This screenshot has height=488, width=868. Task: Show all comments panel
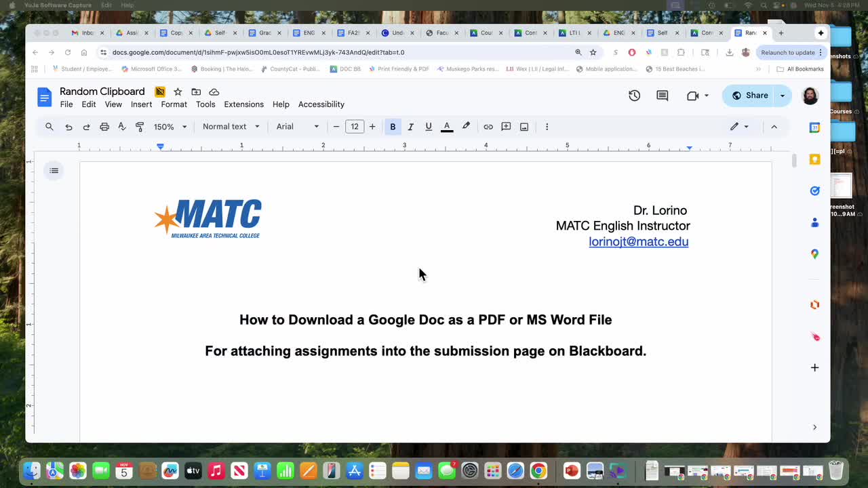click(663, 96)
